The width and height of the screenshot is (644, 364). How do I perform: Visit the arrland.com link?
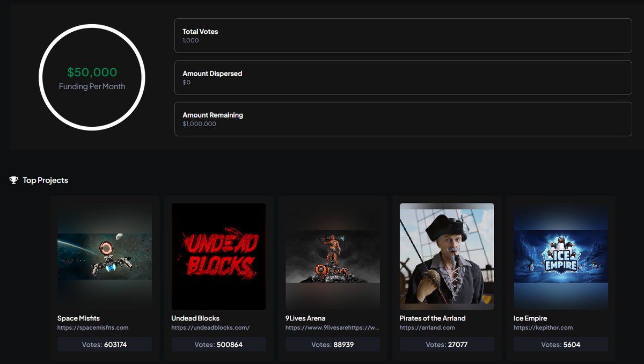(427, 327)
